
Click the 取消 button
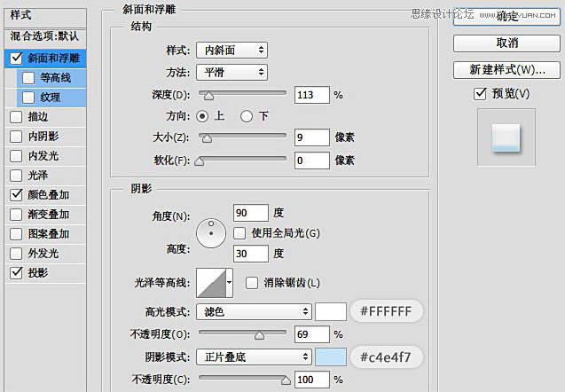coord(506,43)
